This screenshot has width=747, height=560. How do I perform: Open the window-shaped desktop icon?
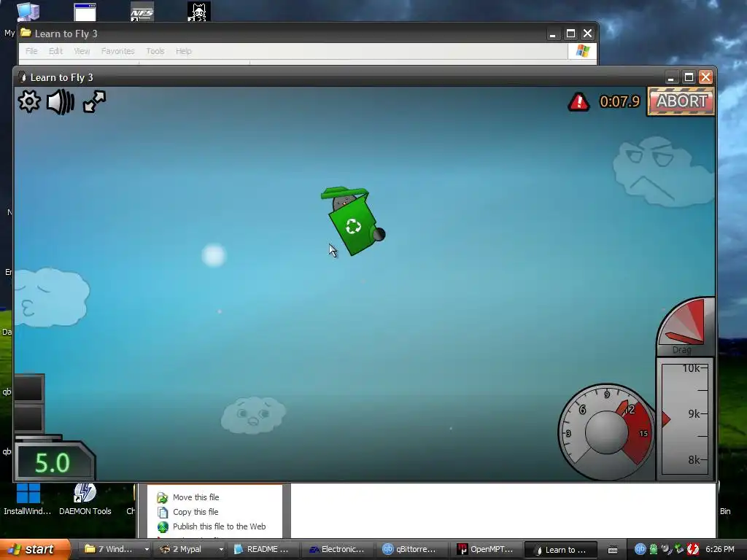point(85,12)
